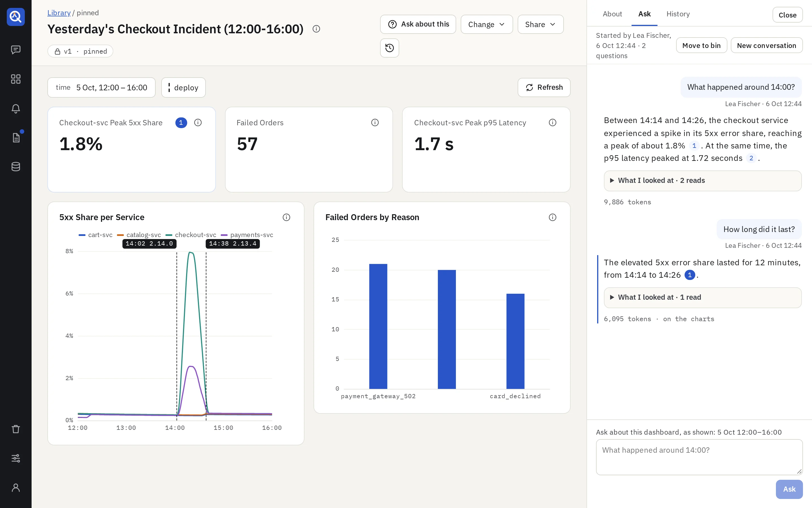Click blue citation badge 1 on 5xx Share card

click(x=181, y=123)
